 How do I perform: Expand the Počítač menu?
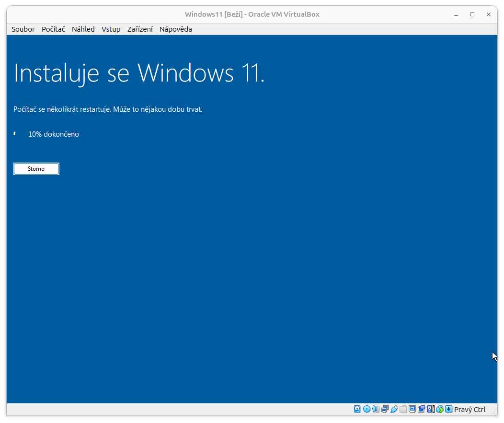pos(53,29)
